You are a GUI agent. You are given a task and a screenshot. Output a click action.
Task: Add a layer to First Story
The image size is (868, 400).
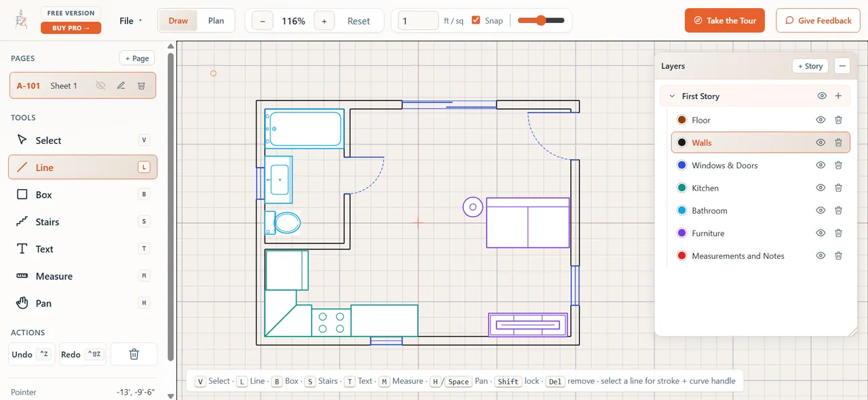click(x=838, y=96)
